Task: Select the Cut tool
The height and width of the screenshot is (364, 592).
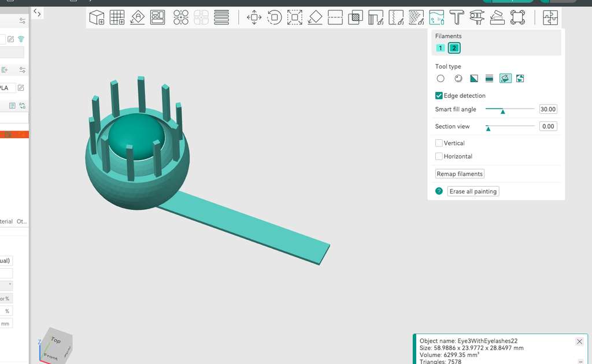Action: tap(335, 17)
